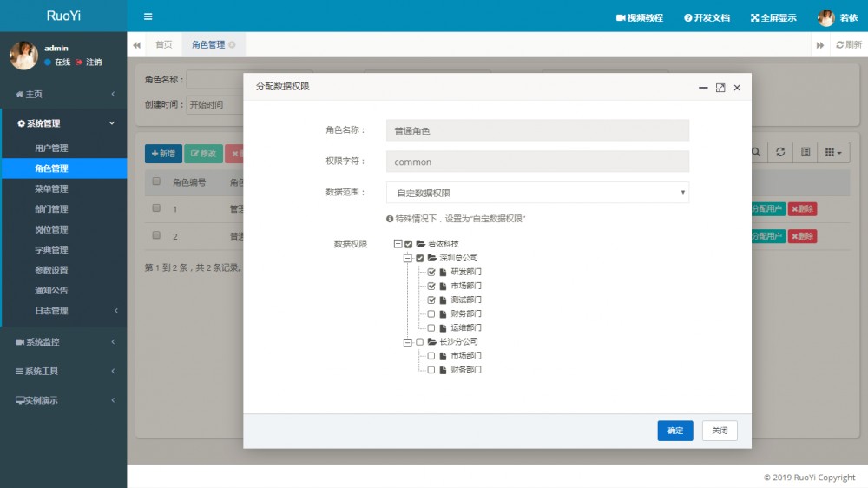The height and width of the screenshot is (488, 868).
Task: Close the 分配数据权限 dialog
Action: click(737, 88)
